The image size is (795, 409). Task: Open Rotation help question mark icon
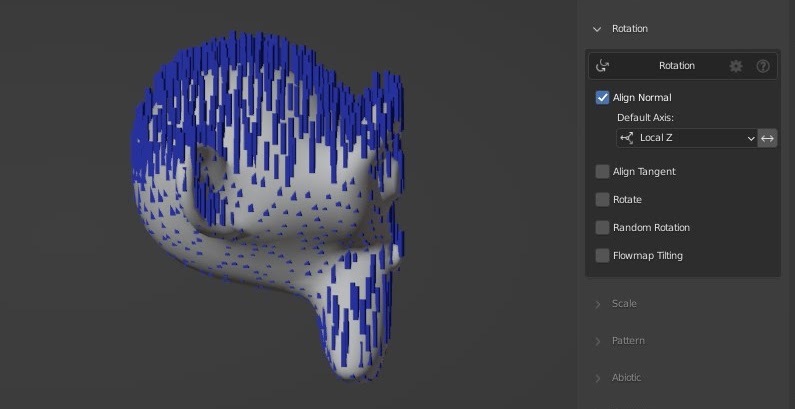(x=763, y=66)
